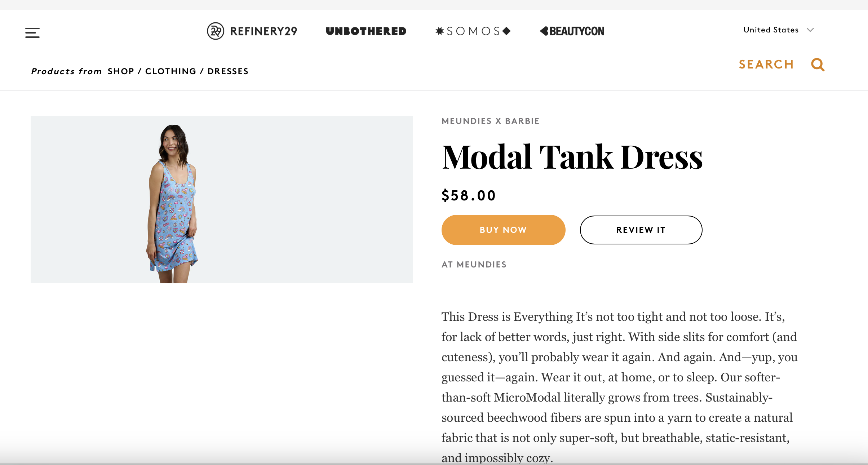Image resolution: width=868 pixels, height=465 pixels.
Task: Go to Dresses breadcrumb
Action: [228, 71]
